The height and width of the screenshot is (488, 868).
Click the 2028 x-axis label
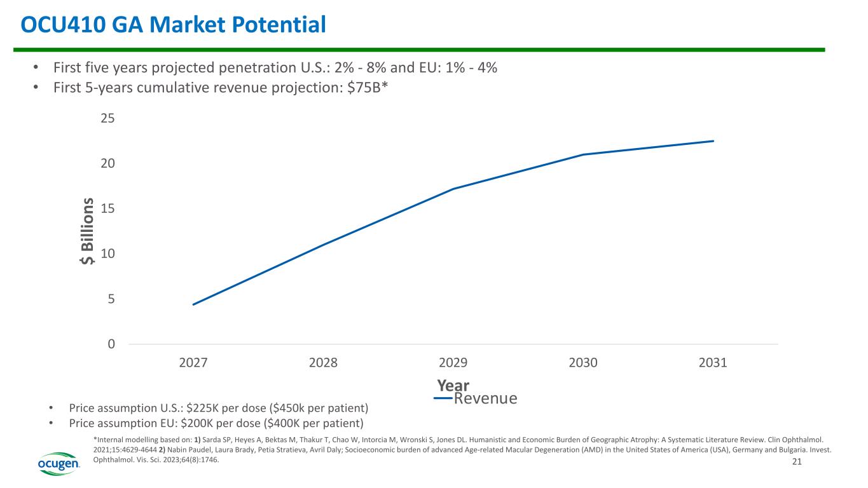click(323, 363)
